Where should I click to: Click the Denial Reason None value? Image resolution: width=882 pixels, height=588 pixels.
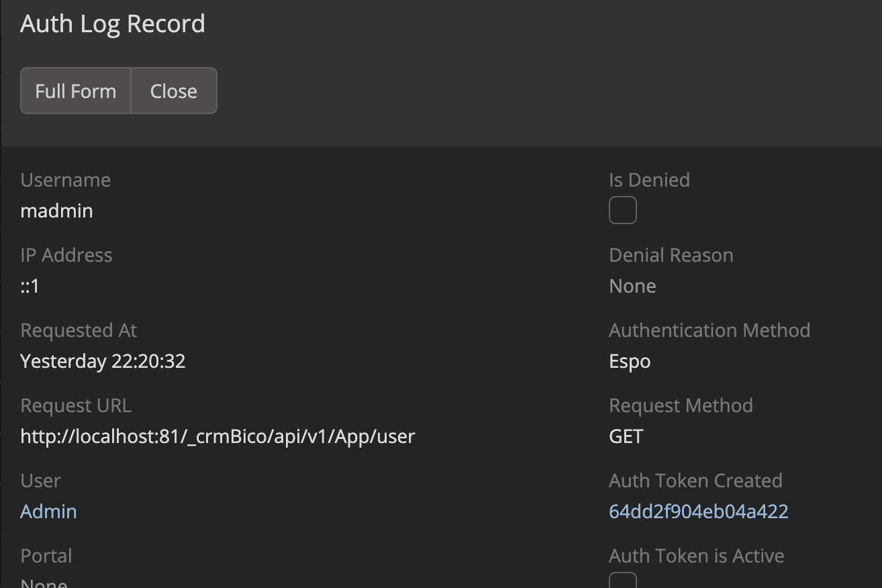pyautogui.click(x=632, y=286)
